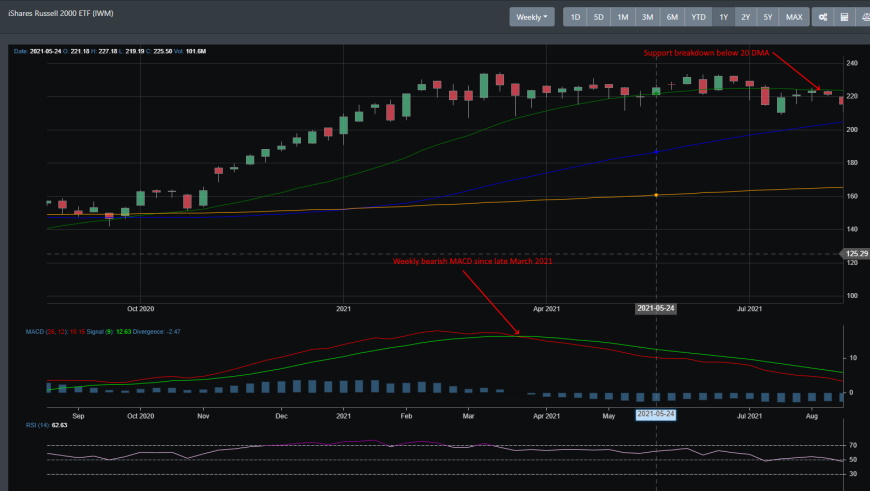Select the 2Y time range
The image size is (870, 491).
tap(746, 17)
